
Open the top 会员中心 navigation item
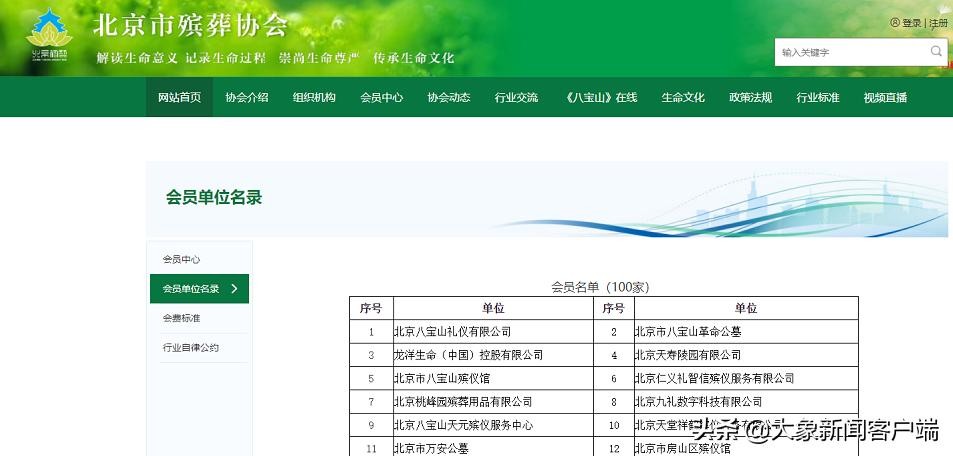(381, 97)
